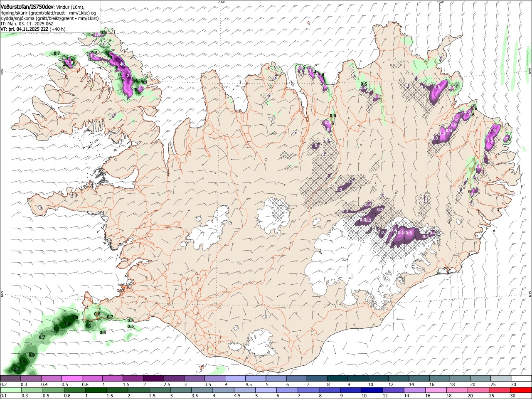Click the 3.5 label on the snow scale
532x399 pixels.
click(207, 384)
